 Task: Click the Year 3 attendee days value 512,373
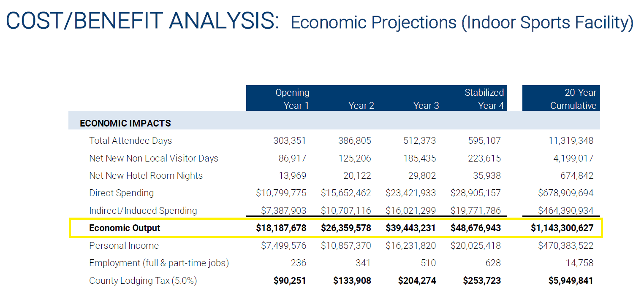click(419, 140)
